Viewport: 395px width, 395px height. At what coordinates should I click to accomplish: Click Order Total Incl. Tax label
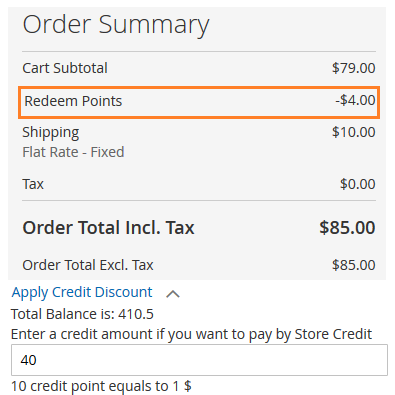(x=108, y=228)
